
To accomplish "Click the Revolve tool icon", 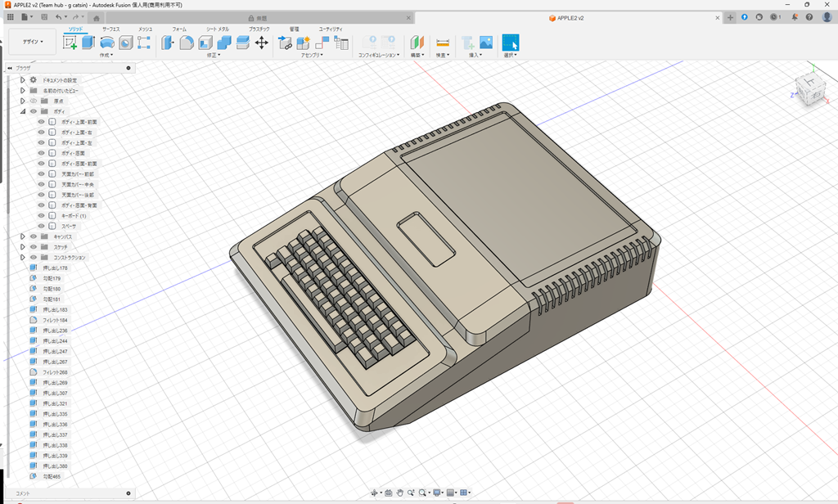I will 106,41.
